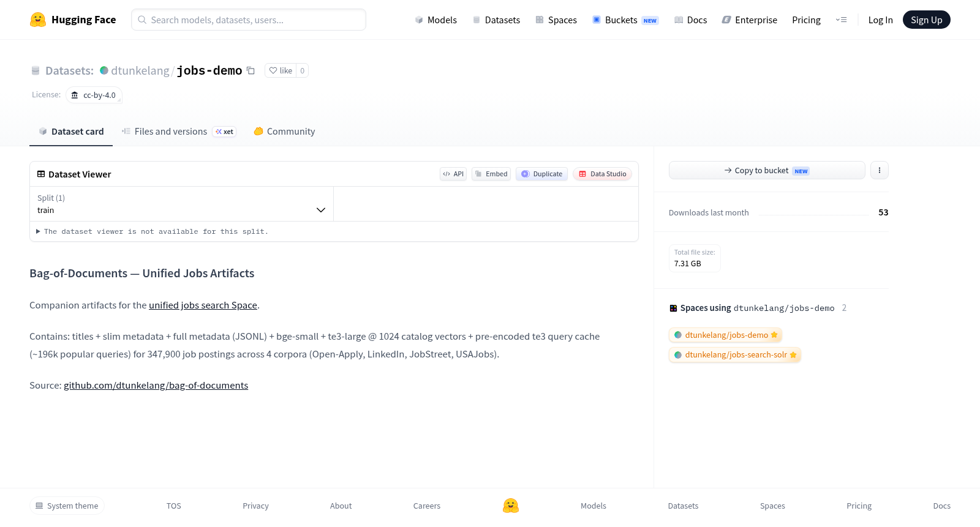Click the Duplicate button
Image resolution: width=980 pixels, height=527 pixels.
(x=541, y=174)
